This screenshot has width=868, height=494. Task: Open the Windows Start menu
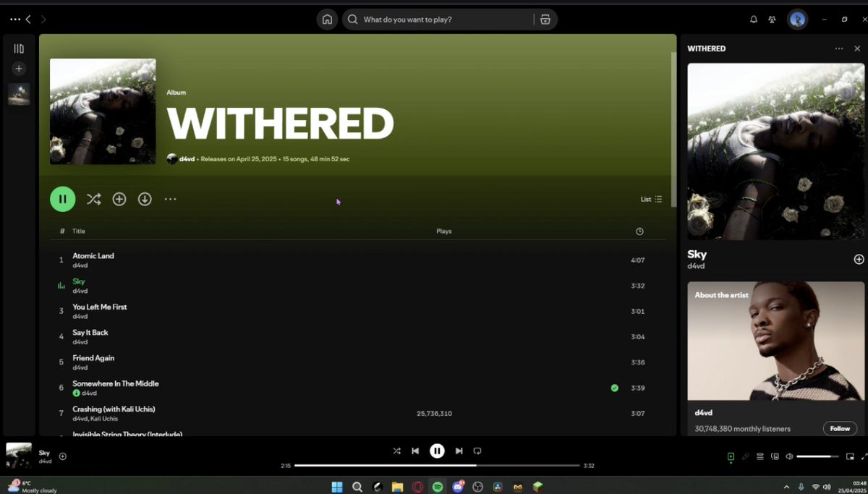coord(337,487)
